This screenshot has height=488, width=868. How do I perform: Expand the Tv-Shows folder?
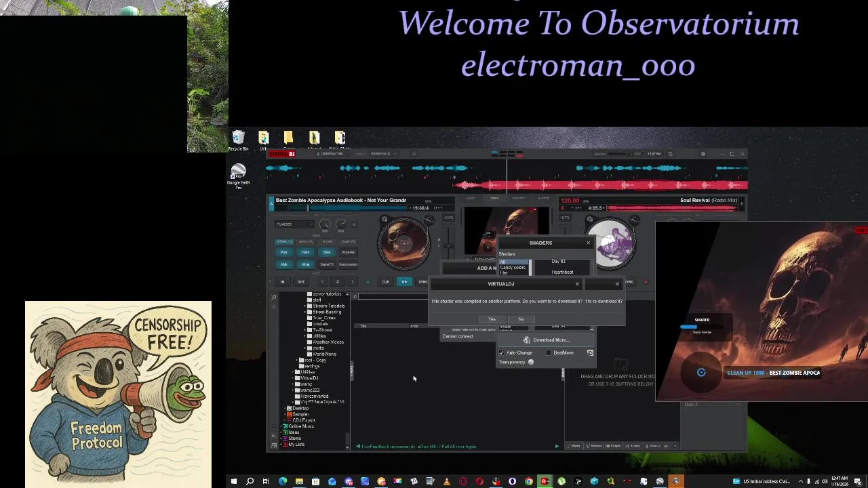[306, 330]
